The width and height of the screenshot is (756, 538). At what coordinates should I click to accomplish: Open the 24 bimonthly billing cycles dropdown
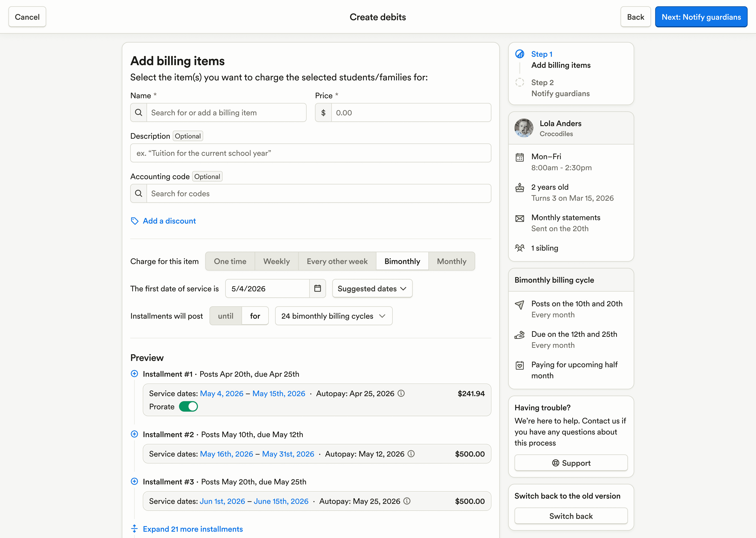tap(334, 316)
